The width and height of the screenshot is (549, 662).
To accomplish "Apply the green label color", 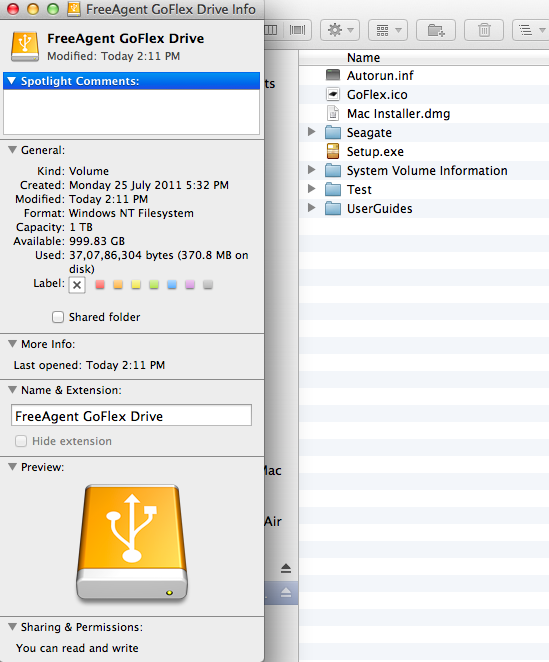I will (154, 285).
